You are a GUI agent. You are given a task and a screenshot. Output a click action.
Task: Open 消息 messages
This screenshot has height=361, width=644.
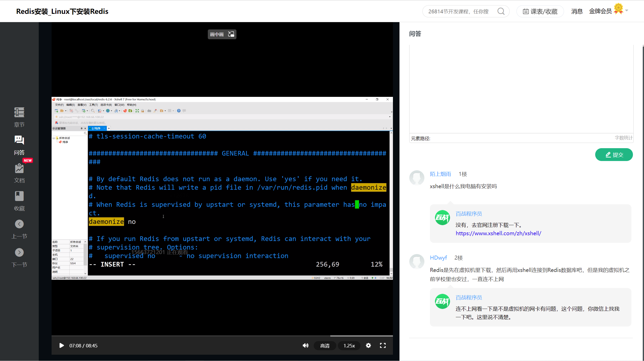point(577,11)
